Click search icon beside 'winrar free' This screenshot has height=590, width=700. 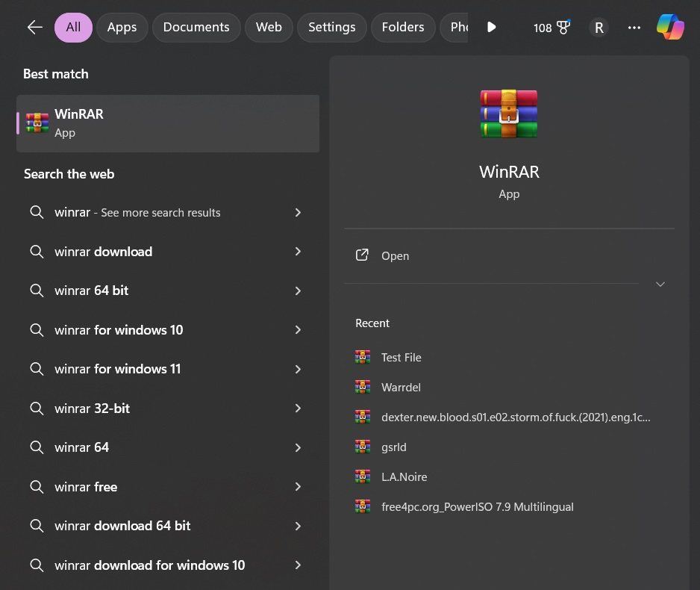pos(37,487)
